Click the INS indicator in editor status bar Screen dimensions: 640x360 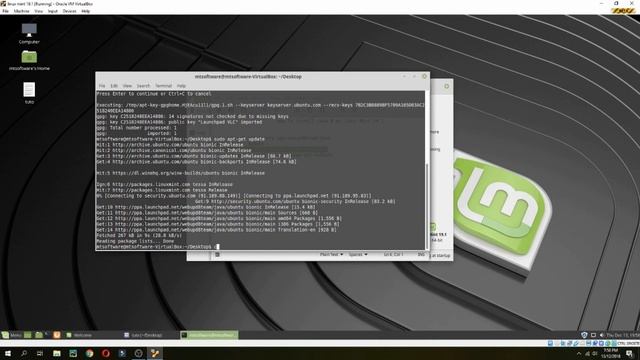pos(421,255)
